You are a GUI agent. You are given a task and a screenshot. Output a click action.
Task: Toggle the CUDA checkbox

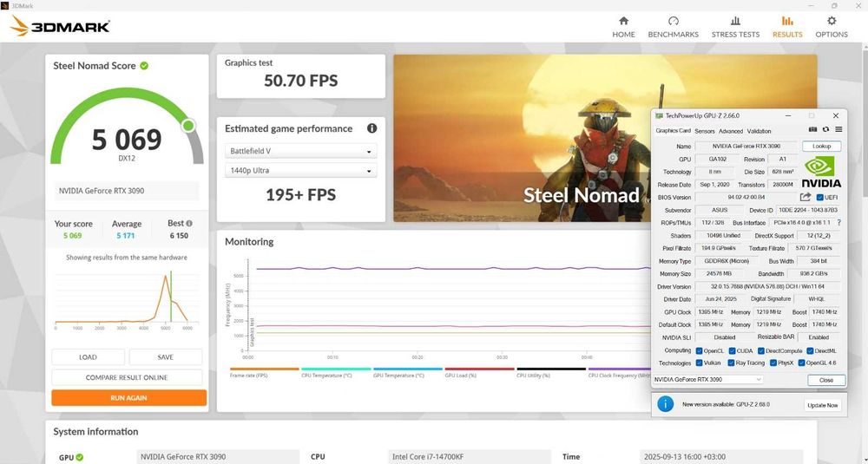(x=732, y=351)
